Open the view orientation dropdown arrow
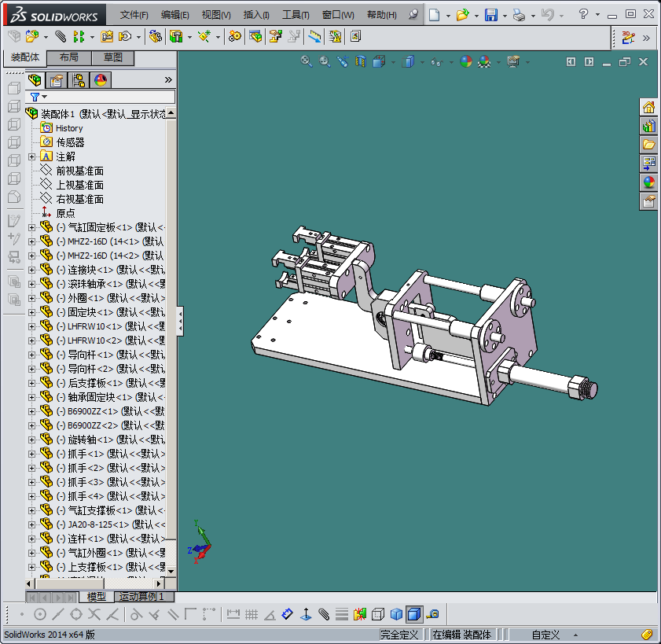The image size is (661, 644). 392,62
